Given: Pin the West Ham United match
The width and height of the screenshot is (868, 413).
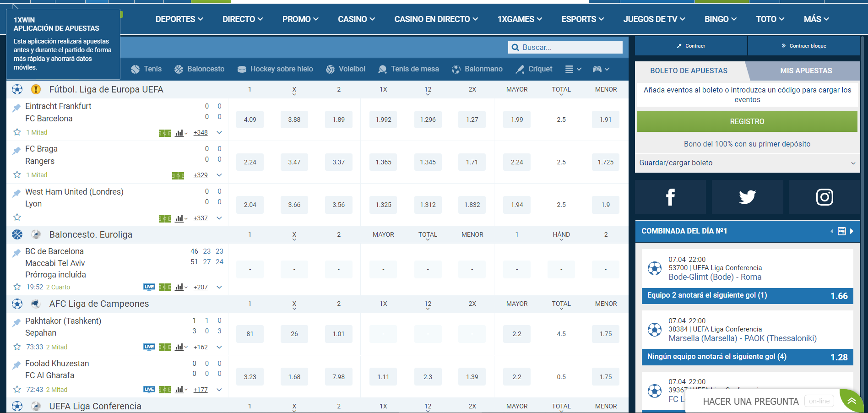Looking at the screenshot, I should click(16, 193).
